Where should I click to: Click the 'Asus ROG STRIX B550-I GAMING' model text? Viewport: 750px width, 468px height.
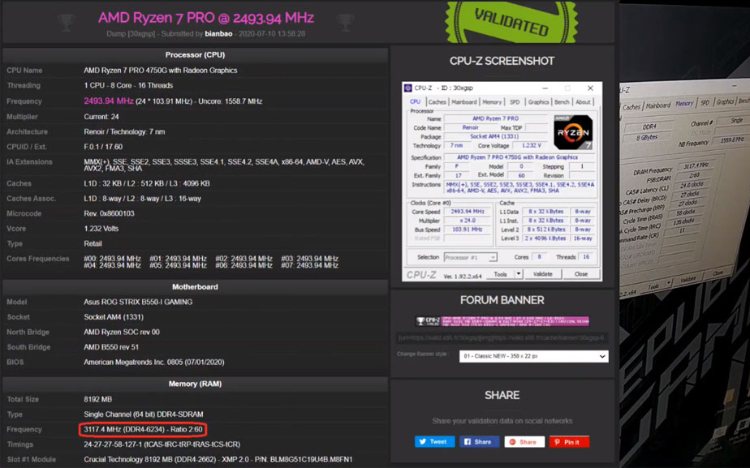pos(138,302)
